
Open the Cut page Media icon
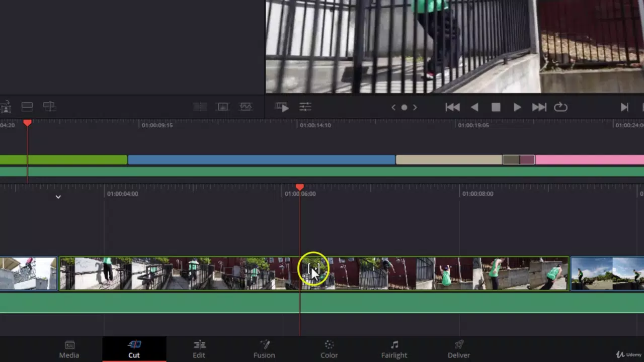tap(69, 348)
